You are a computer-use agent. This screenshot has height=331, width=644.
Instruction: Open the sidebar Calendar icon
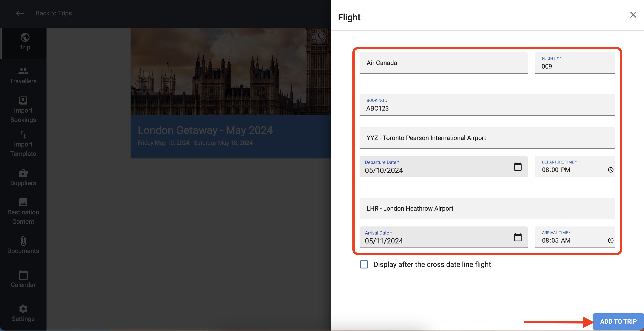(x=23, y=275)
